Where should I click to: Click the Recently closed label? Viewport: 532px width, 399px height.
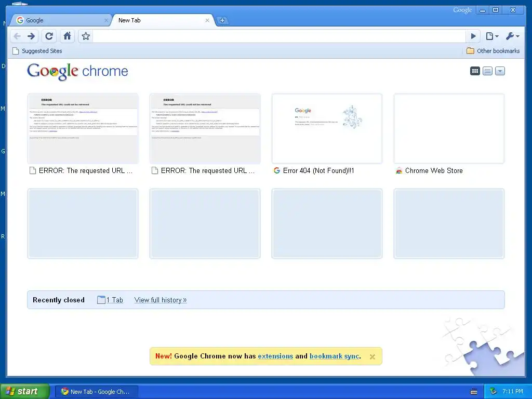(x=59, y=300)
